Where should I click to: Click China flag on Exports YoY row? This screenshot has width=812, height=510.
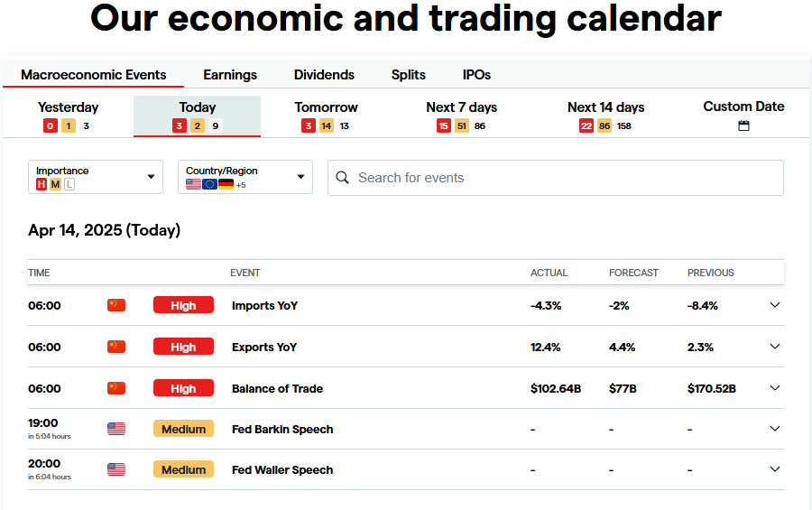(x=116, y=347)
